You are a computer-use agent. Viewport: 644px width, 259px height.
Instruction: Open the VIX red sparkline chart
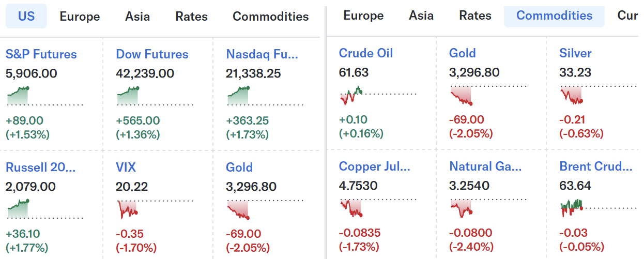[155, 209]
